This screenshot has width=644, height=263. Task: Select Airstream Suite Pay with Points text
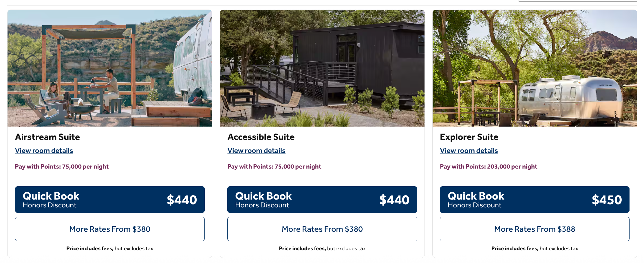[62, 167]
